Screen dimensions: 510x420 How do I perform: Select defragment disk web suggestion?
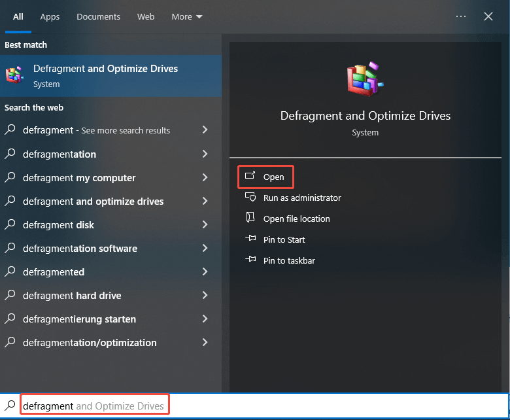[58, 225]
